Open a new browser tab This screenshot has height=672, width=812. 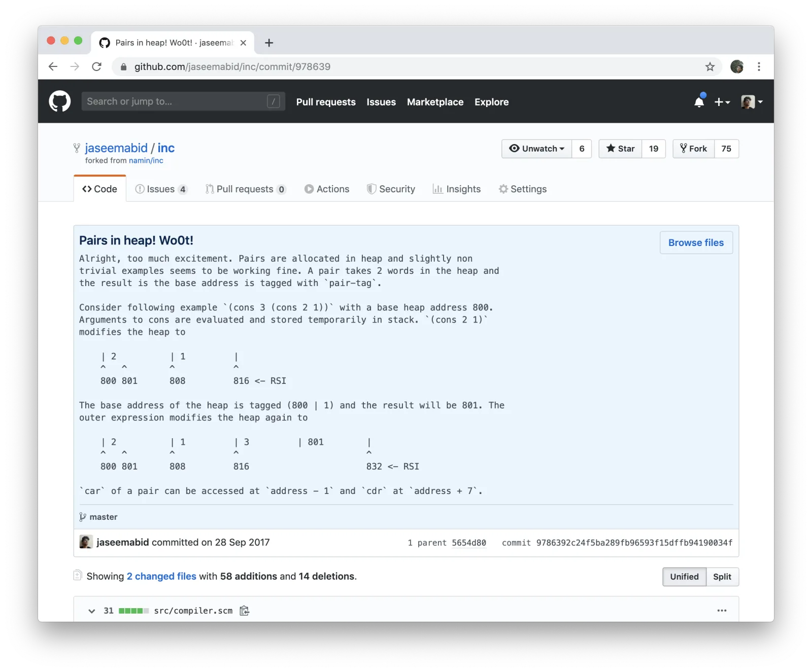pyautogui.click(x=269, y=43)
